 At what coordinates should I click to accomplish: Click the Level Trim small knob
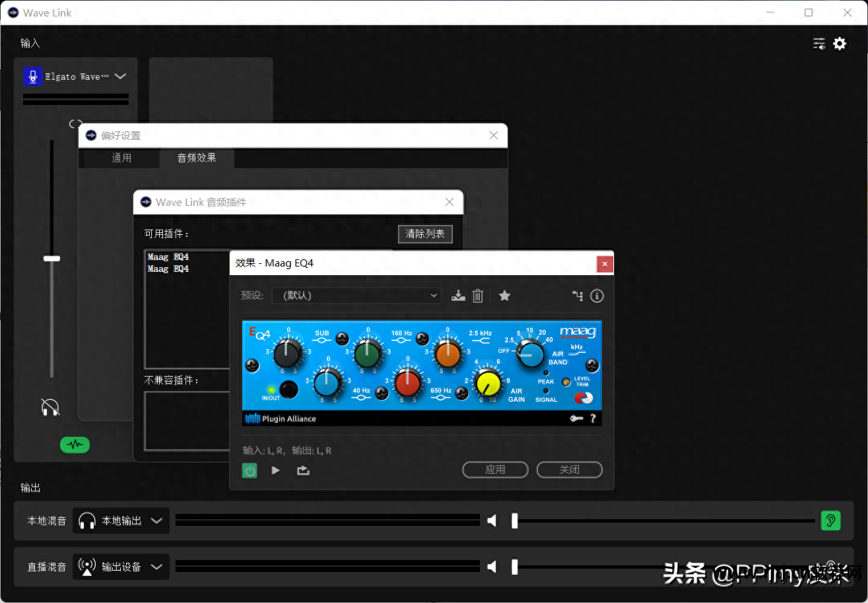[x=566, y=382]
